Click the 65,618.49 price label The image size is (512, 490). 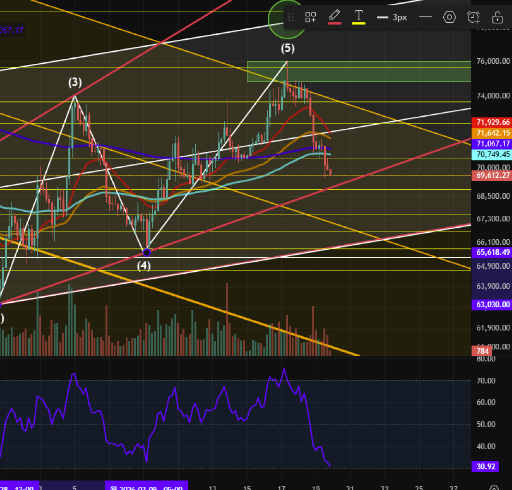point(493,252)
